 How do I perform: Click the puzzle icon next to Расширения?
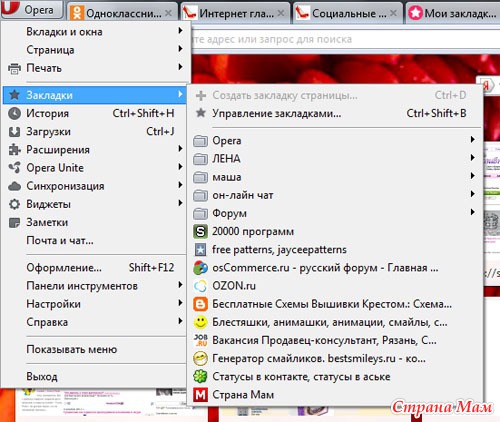pyautogui.click(x=14, y=150)
